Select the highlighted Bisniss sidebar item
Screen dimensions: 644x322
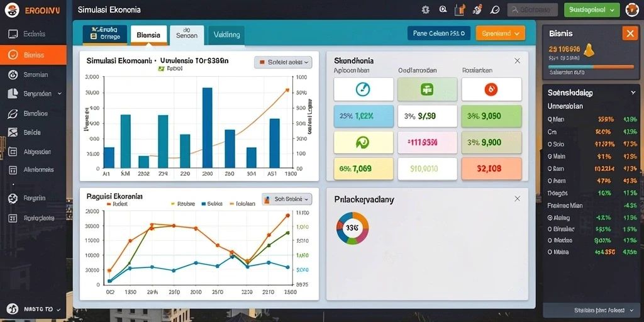coord(33,55)
